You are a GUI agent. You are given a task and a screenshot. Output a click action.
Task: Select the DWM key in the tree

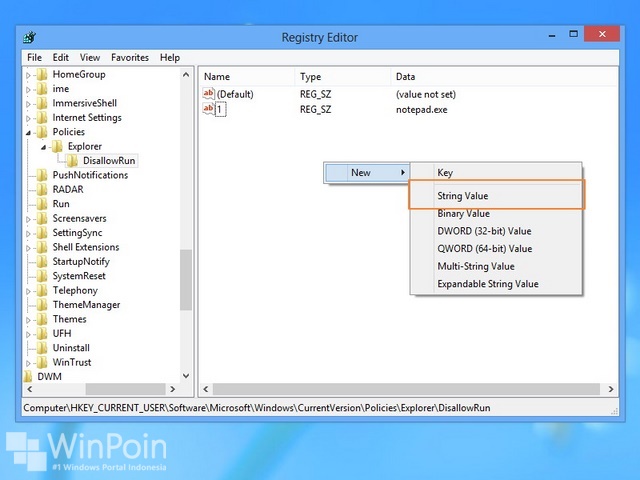(x=49, y=376)
